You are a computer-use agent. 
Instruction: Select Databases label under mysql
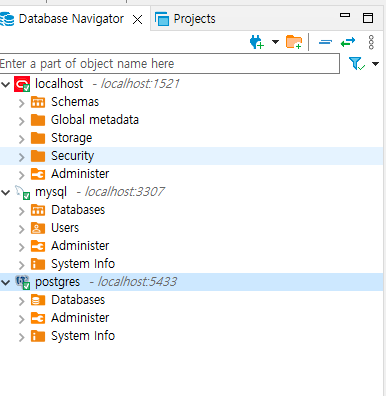[x=78, y=210]
